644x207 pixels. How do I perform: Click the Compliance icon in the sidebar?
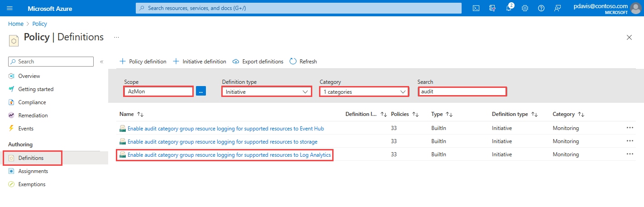tap(12, 102)
